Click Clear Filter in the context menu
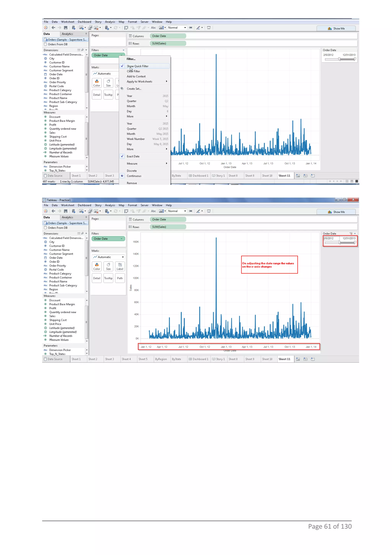392x555 pixels. [133, 71]
